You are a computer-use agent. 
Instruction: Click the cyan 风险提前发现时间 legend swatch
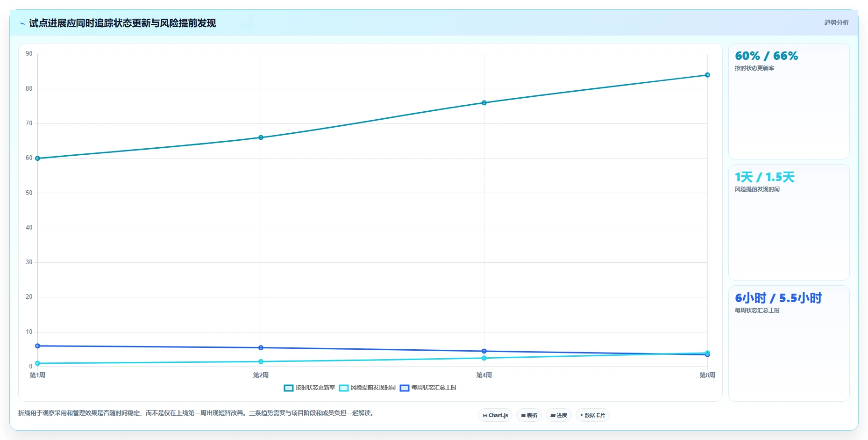pyautogui.click(x=344, y=388)
